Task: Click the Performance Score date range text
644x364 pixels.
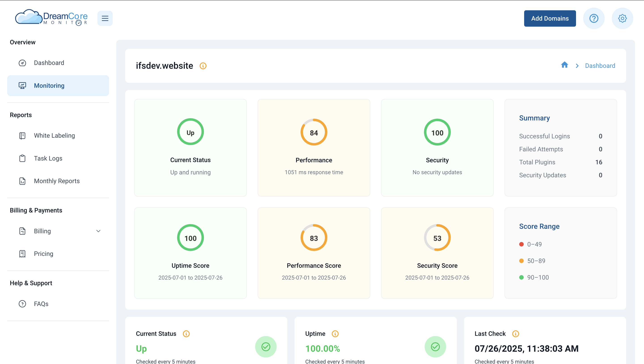Action: click(314, 278)
